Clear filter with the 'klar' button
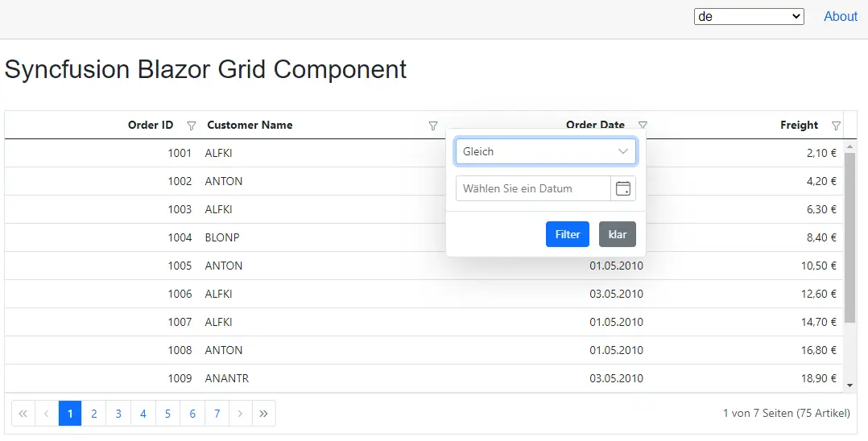The width and height of the screenshot is (868, 441). pos(618,234)
